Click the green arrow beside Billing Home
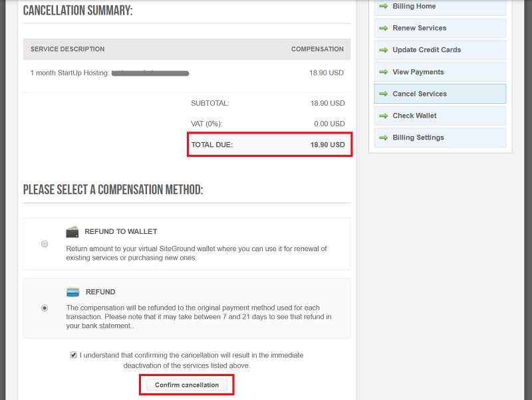 (383, 6)
